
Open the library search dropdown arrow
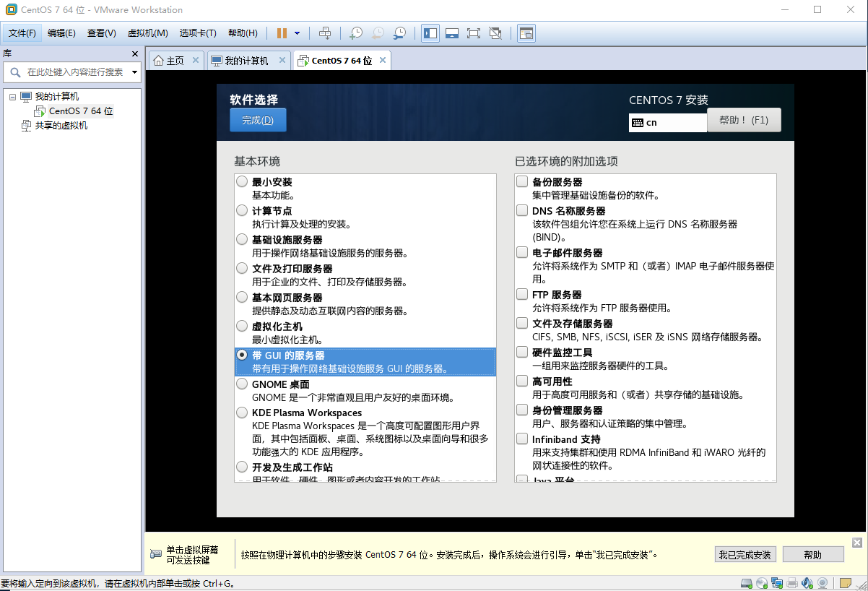(134, 72)
